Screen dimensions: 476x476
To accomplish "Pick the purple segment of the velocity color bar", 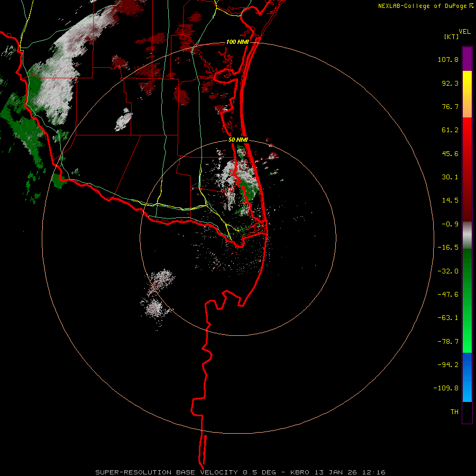I will pos(467,59).
